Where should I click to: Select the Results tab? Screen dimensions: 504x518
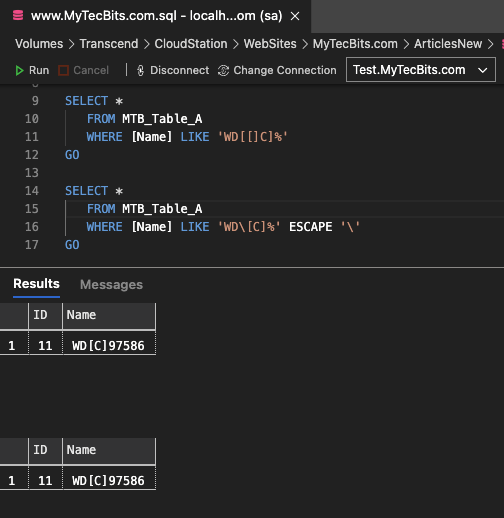point(36,284)
